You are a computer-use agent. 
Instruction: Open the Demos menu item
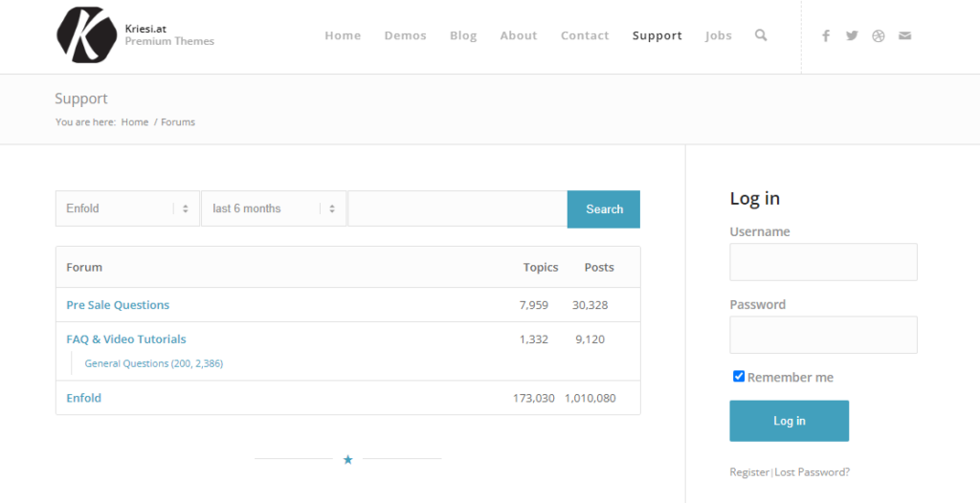tap(405, 35)
